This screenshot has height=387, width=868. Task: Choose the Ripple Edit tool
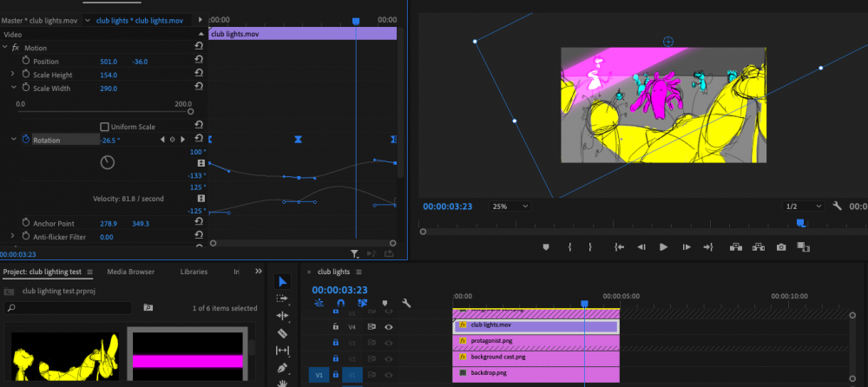point(282,316)
